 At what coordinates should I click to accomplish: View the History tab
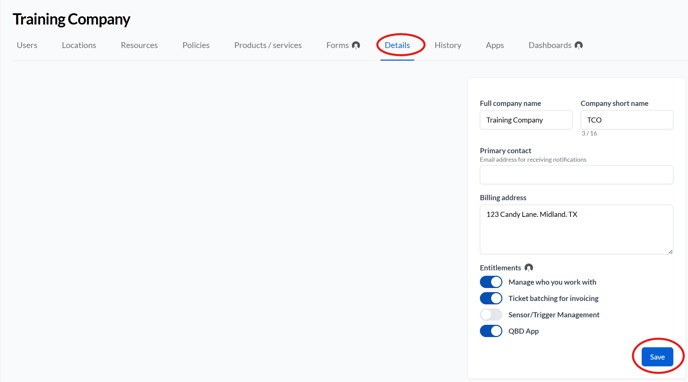click(x=448, y=45)
